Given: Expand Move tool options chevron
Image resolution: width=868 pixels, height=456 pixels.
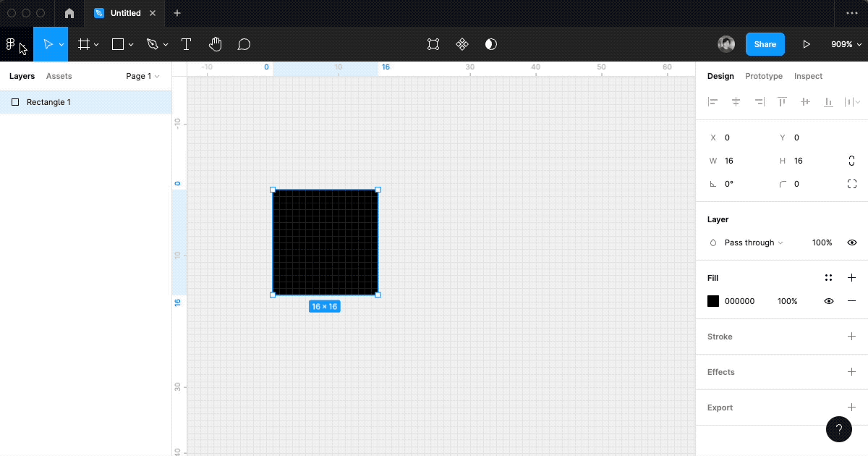Looking at the screenshot, I should (61, 45).
